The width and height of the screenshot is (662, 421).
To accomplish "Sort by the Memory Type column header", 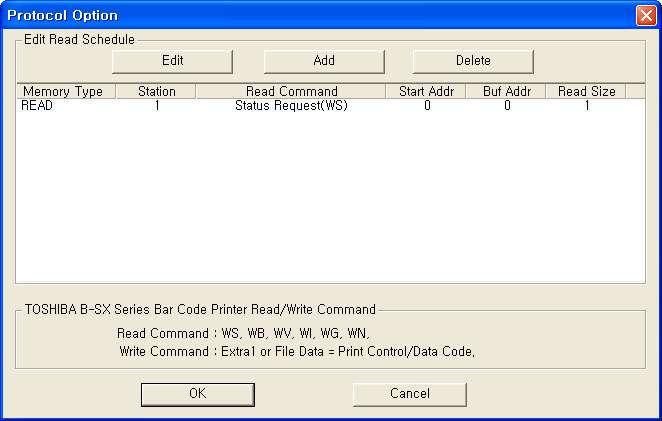I will coord(62,91).
